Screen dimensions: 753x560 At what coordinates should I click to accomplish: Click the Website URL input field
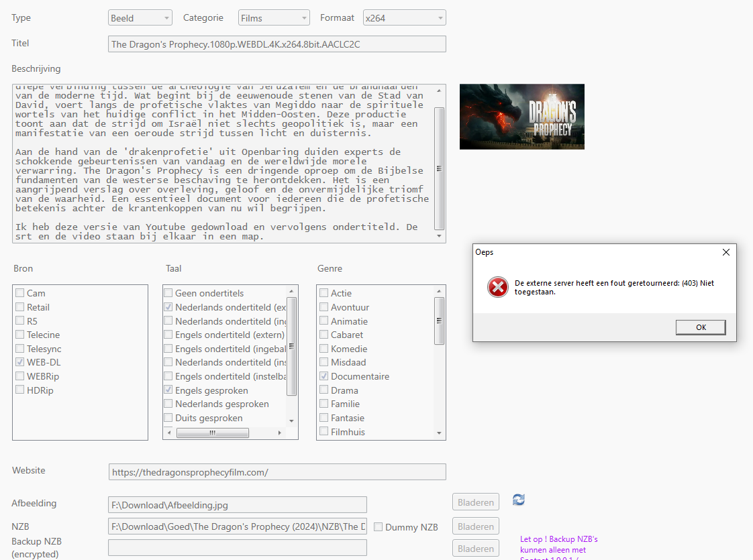pos(277,471)
